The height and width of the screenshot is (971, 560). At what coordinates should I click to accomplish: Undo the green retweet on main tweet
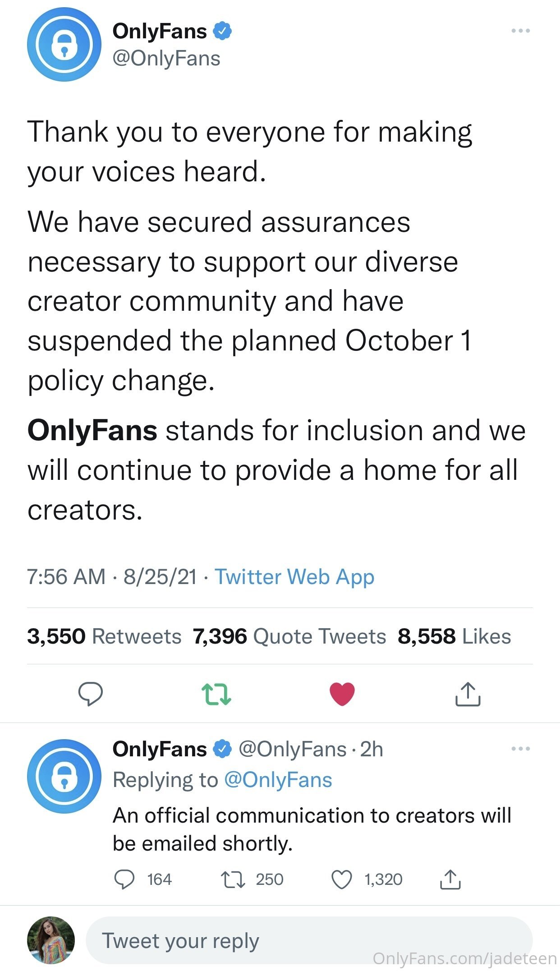point(216,694)
